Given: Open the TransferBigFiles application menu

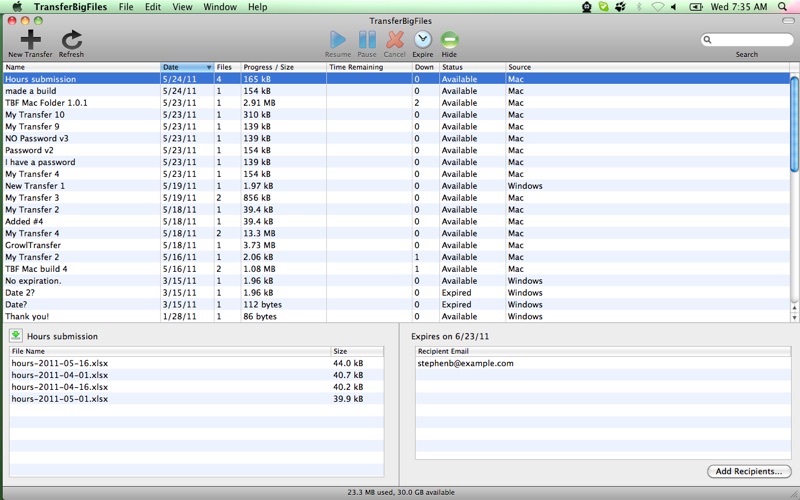Looking at the screenshot, I should click(x=70, y=7).
